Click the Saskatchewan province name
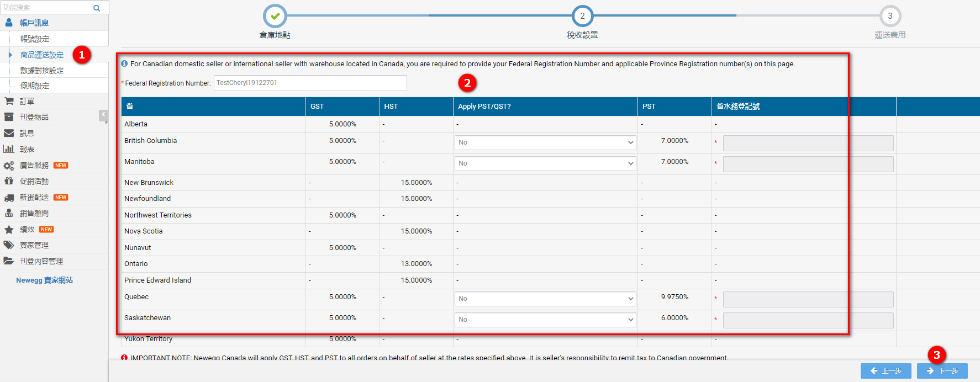 (147, 318)
